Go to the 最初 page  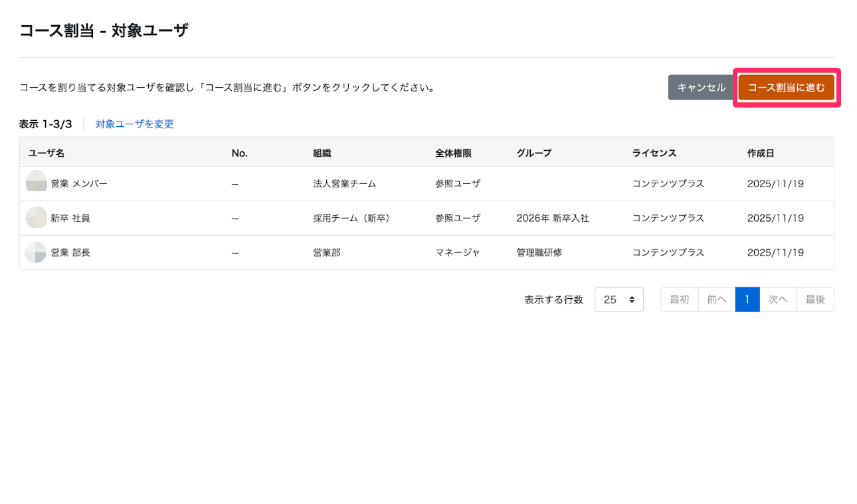[679, 299]
